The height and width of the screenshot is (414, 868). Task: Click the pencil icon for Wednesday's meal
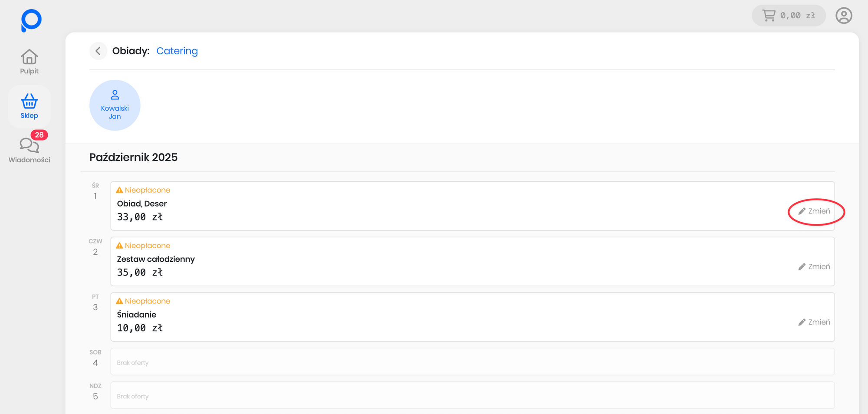[802, 211]
